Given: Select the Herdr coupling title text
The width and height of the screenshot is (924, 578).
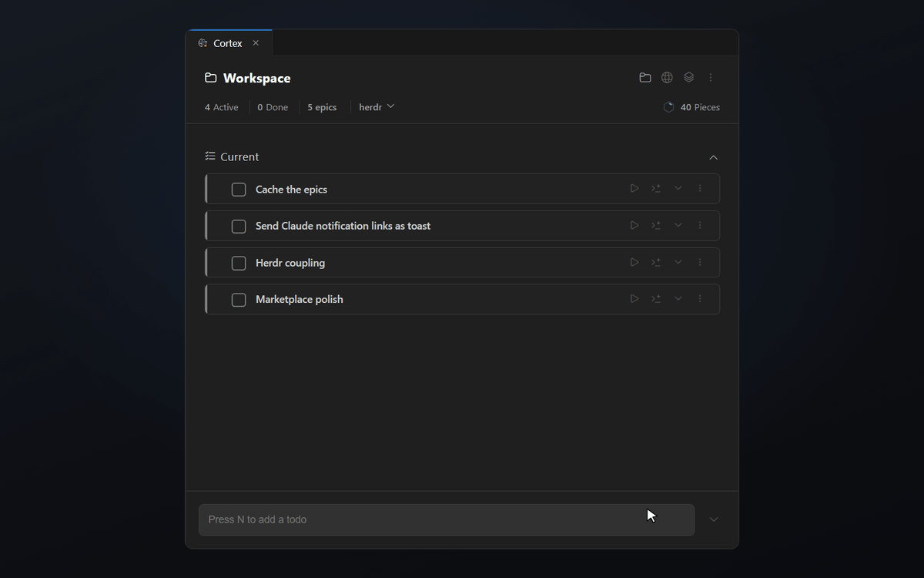Looking at the screenshot, I should (290, 263).
